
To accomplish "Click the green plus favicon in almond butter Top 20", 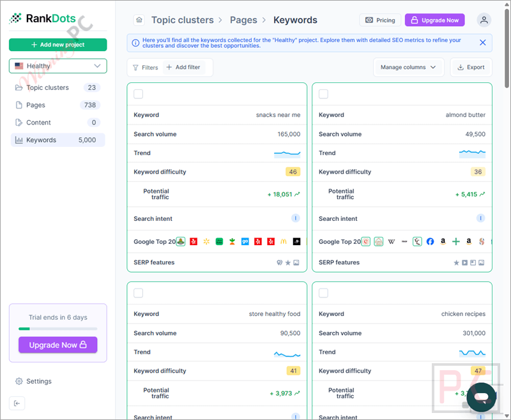I will coord(456,241).
